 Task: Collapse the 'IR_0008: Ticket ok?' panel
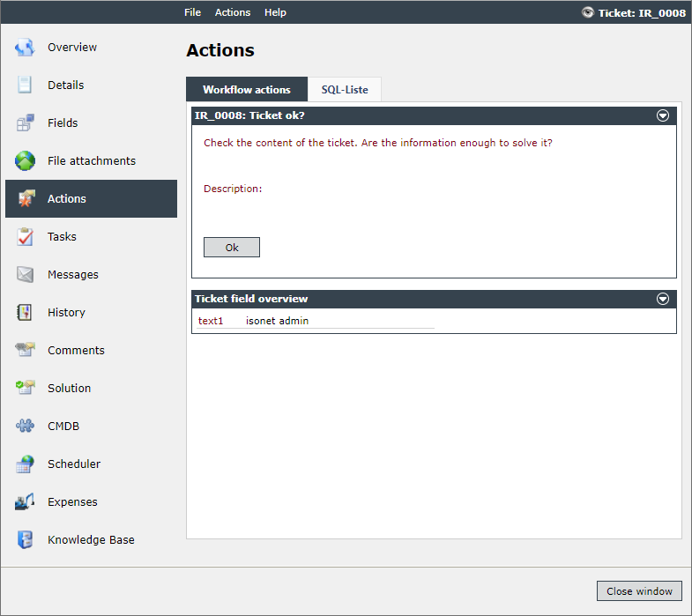tap(662, 115)
